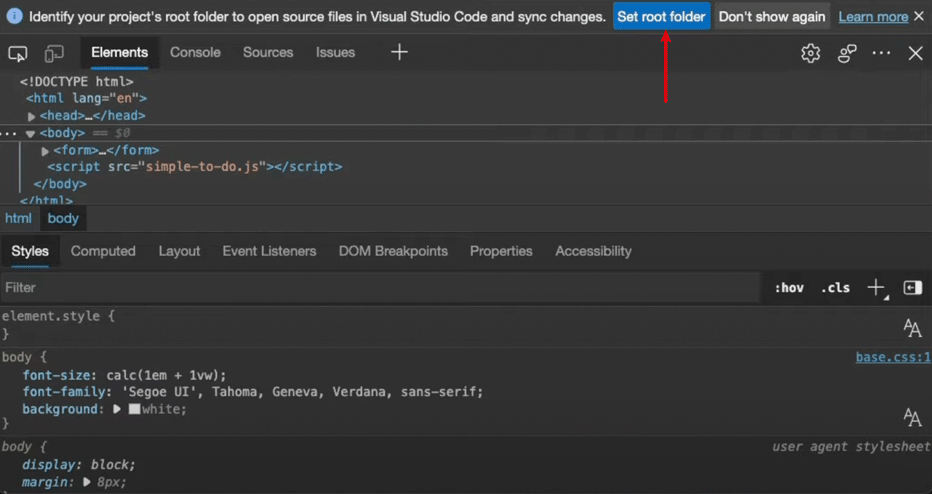
Task: Expand the background shorthand property
Action: click(x=117, y=409)
